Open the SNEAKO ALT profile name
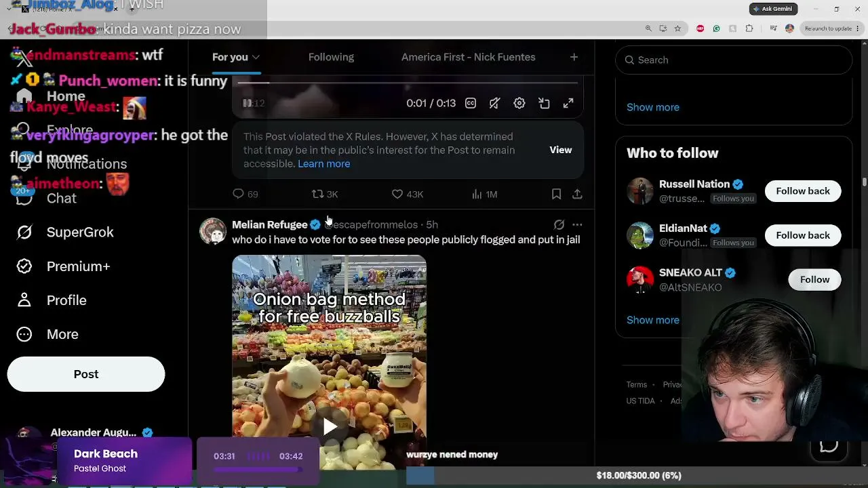This screenshot has height=488, width=868. pyautogui.click(x=690, y=272)
